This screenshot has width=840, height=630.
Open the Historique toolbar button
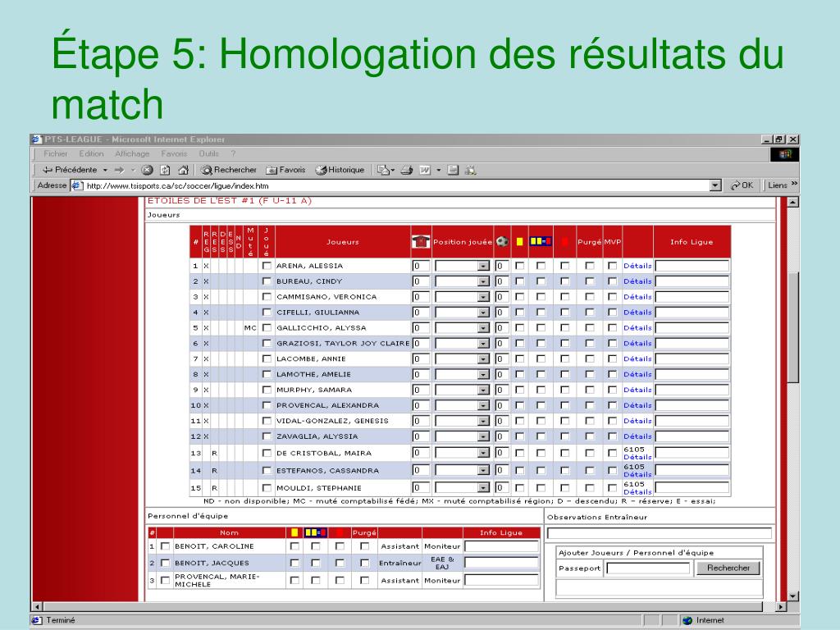coord(340,170)
